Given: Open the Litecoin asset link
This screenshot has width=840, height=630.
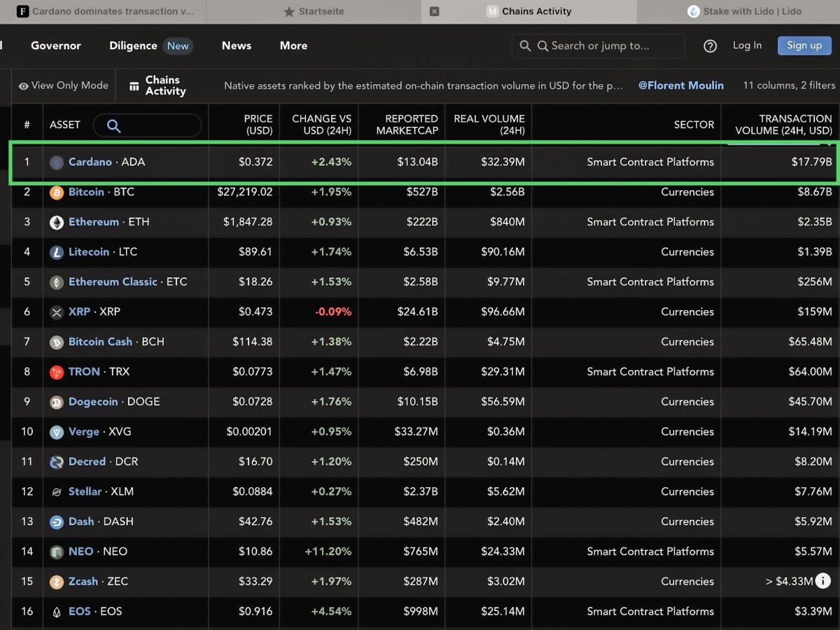Looking at the screenshot, I should tap(89, 252).
